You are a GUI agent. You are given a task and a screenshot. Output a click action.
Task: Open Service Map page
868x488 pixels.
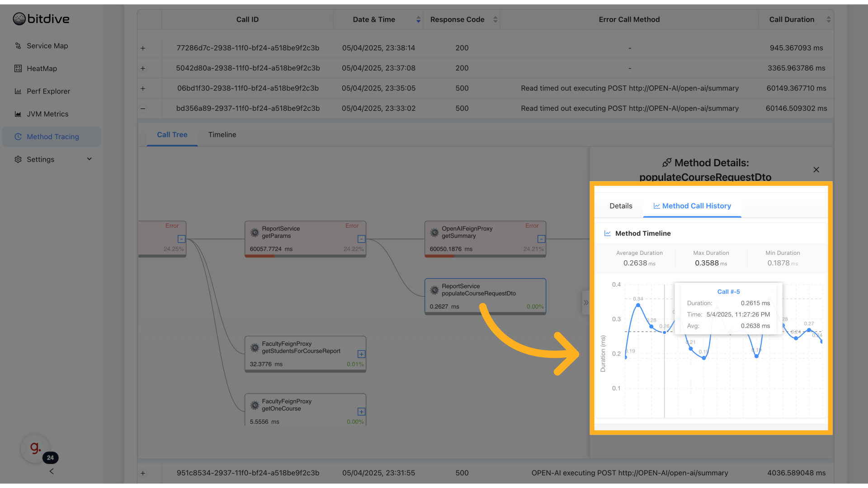[x=47, y=46]
